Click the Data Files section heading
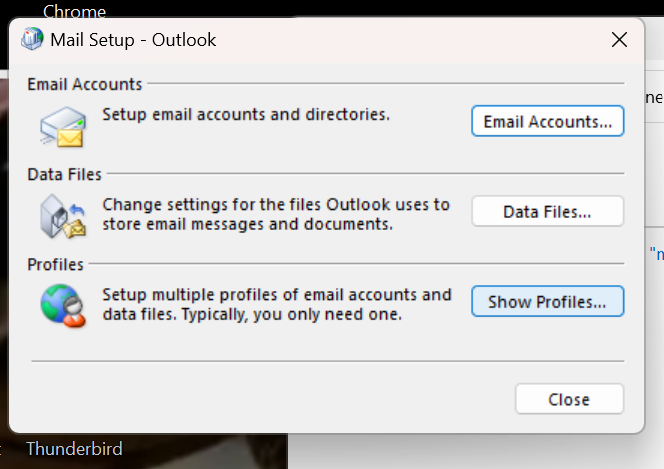 pos(65,174)
